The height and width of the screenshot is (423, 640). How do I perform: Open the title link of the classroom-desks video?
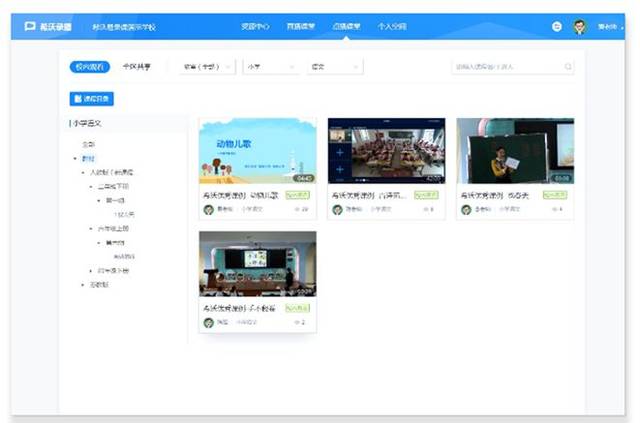coord(369,196)
